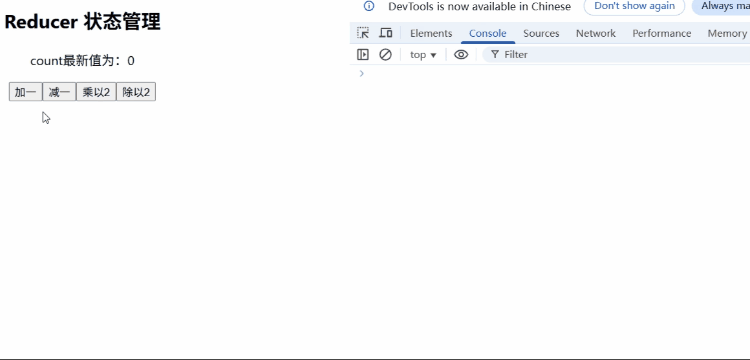750x360 pixels.
Task: Click the Always match button
Action: 722,6
